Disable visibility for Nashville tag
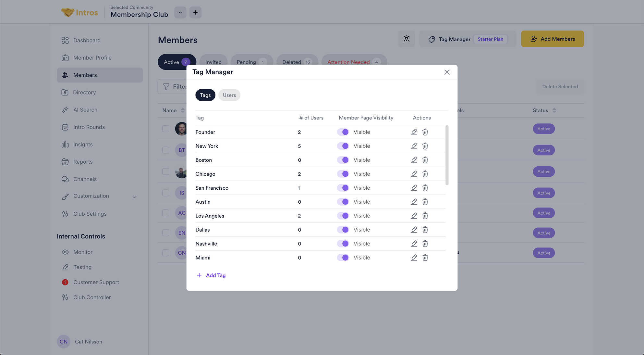644x355 pixels. click(343, 244)
